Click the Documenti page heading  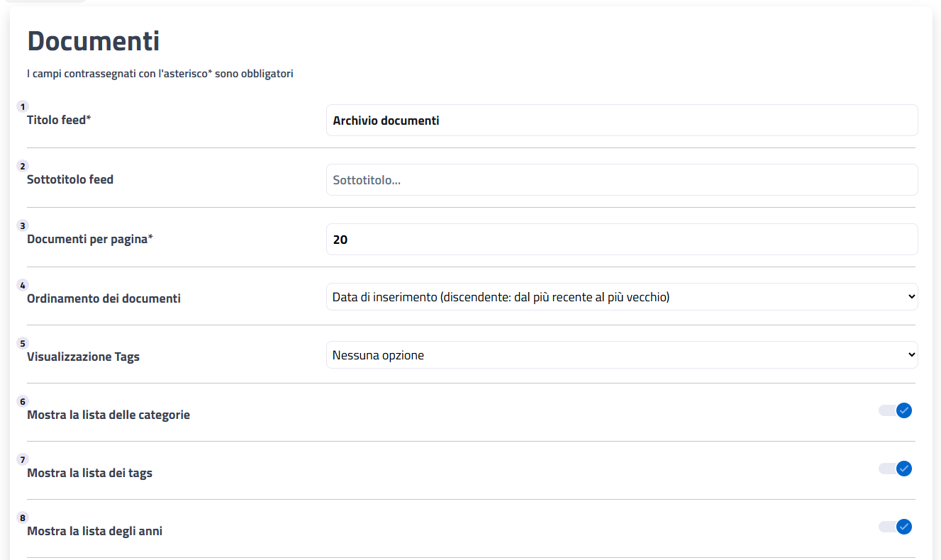93,41
